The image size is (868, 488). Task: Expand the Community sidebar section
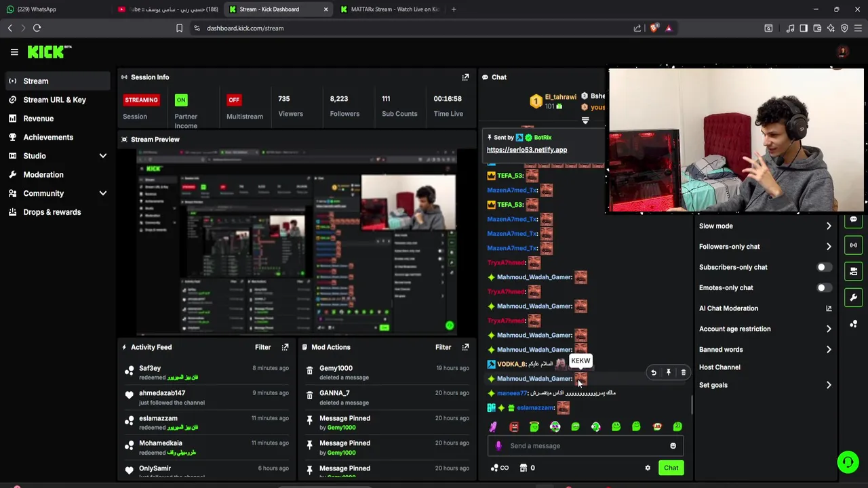click(56, 193)
